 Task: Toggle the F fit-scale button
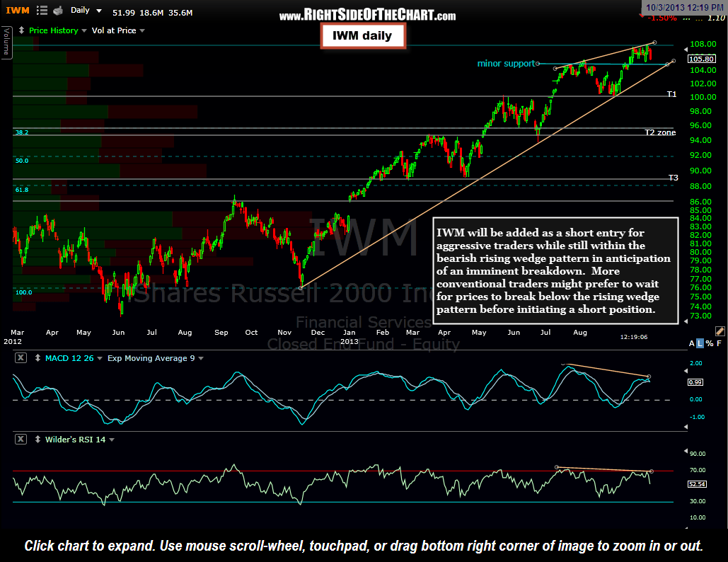pyautogui.click(x=720, y=343)
